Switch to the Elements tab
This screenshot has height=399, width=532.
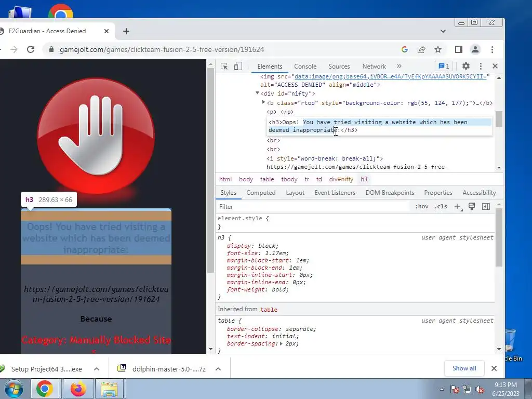click(270, 66)
